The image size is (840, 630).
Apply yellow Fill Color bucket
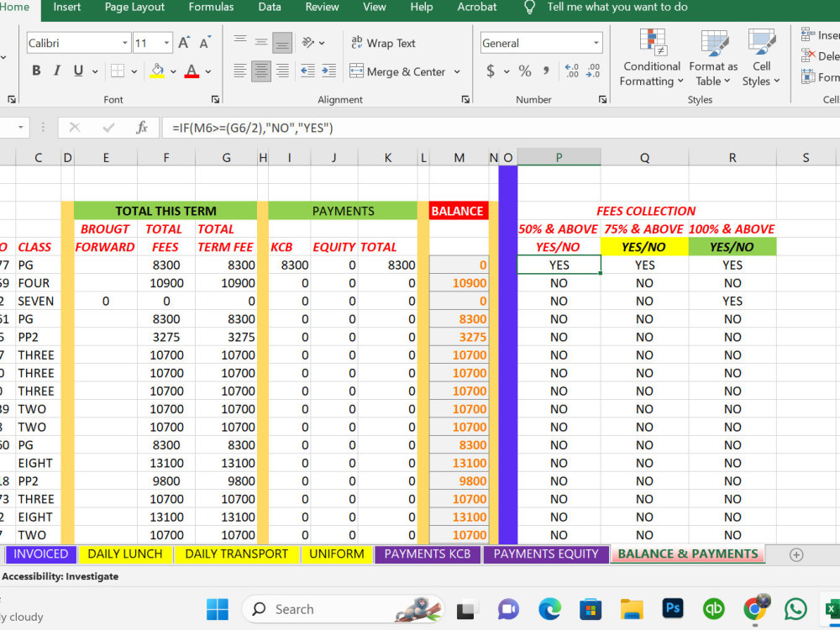pyautogui.click(x=157, y=71)
